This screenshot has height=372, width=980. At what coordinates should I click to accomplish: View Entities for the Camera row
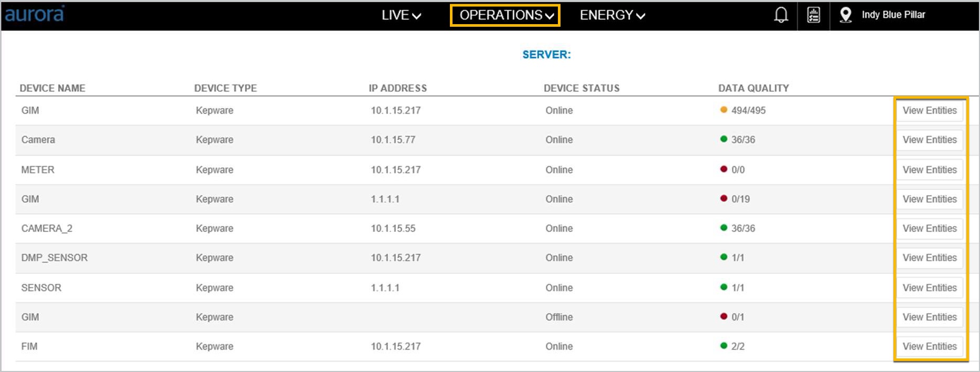(929, 140)
